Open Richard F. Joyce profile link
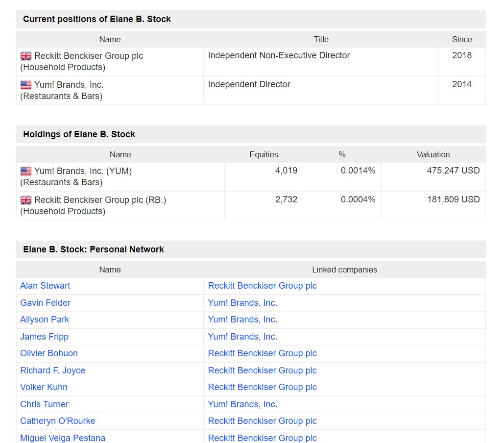 click(x=53, y=370)
